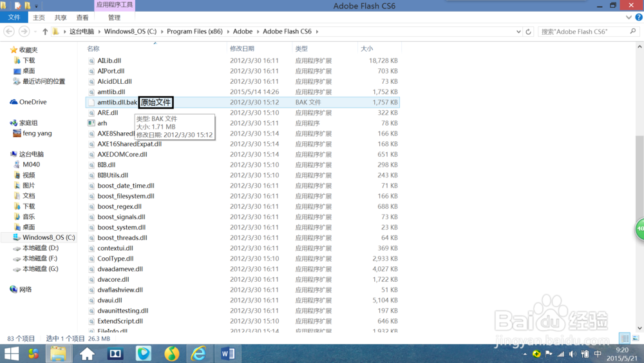
Task: Select arh application file icon
Action: tap(91, 123)
